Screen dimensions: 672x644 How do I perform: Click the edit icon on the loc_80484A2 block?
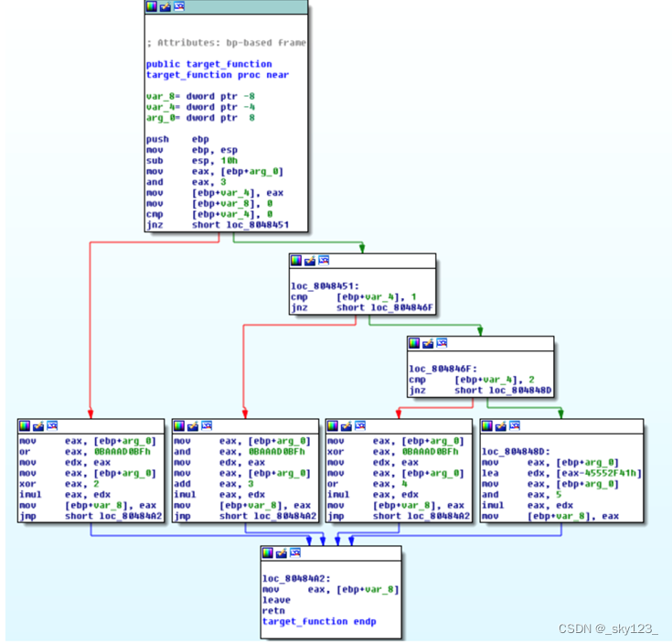[282, 553]
